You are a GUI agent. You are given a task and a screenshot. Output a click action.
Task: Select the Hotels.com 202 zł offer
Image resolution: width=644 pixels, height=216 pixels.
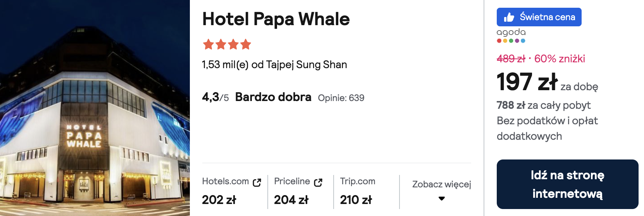(232, 191)
